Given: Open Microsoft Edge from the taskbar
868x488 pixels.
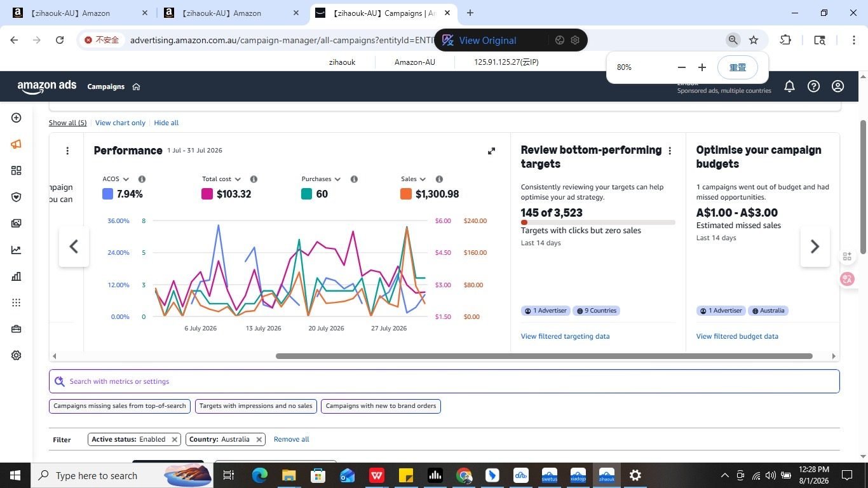Looking at the screenshot, I should point(260,475).
